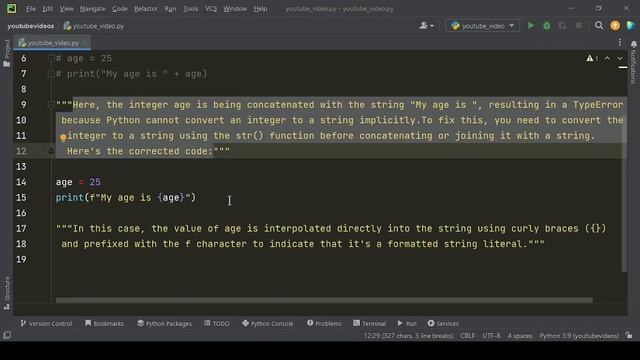The width and height of the screenshot is (640, 360).
Task: Open the Python Console tool window
Action: click(267, 323)
